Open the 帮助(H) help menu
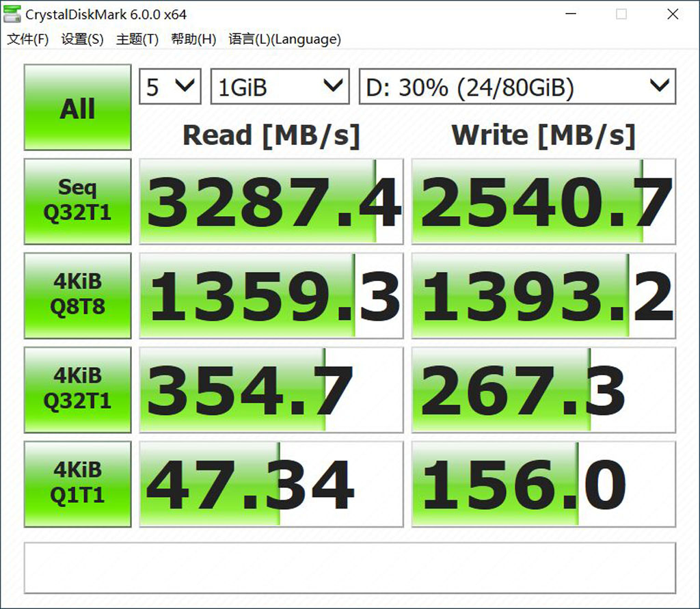This screenshot has height=609, width=700. [x=192, y=40]
